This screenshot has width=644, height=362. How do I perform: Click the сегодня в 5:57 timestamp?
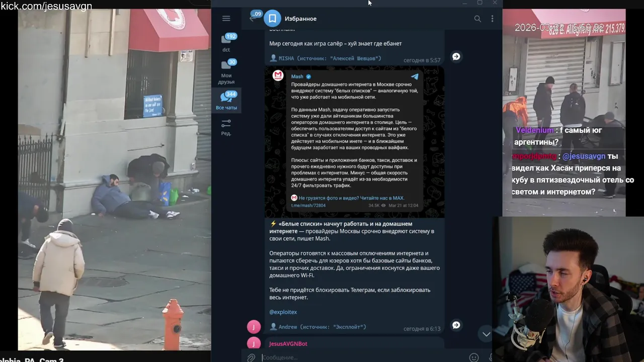tap(422, 60)
